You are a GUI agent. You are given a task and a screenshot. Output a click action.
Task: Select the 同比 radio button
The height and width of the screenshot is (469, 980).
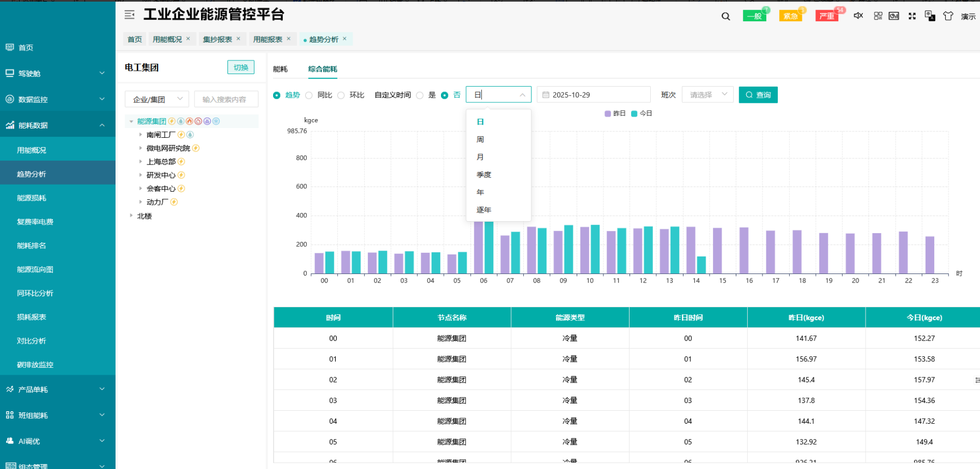pos(309,95)
